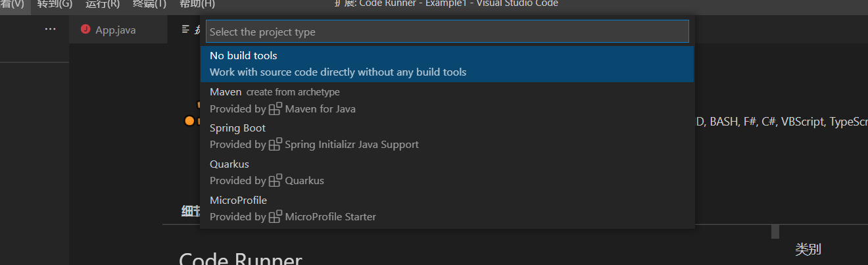Image resolution: width=868 pixels, height=265 pixels.
Task: Focus the Select the project type input
Action: tap(447, 32)
